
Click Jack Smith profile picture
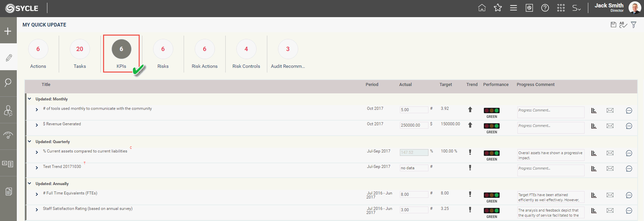pyautogui.click(x=635, y=8)
